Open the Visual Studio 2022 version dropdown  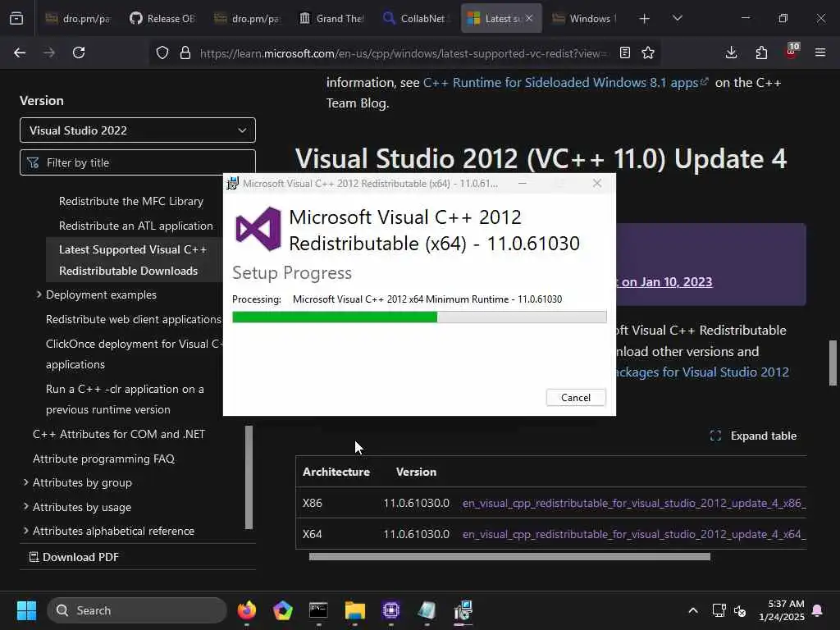[x=138, y=130]
